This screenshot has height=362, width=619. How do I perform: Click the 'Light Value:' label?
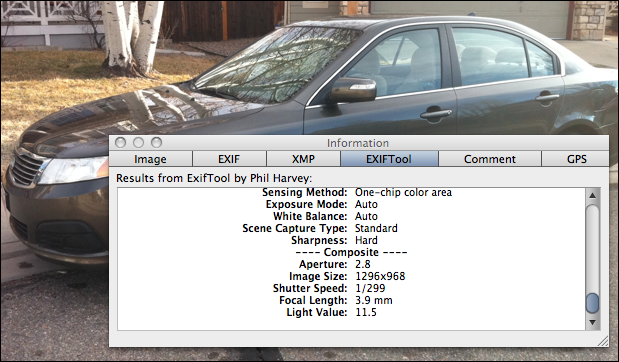[x=317, y=312]
